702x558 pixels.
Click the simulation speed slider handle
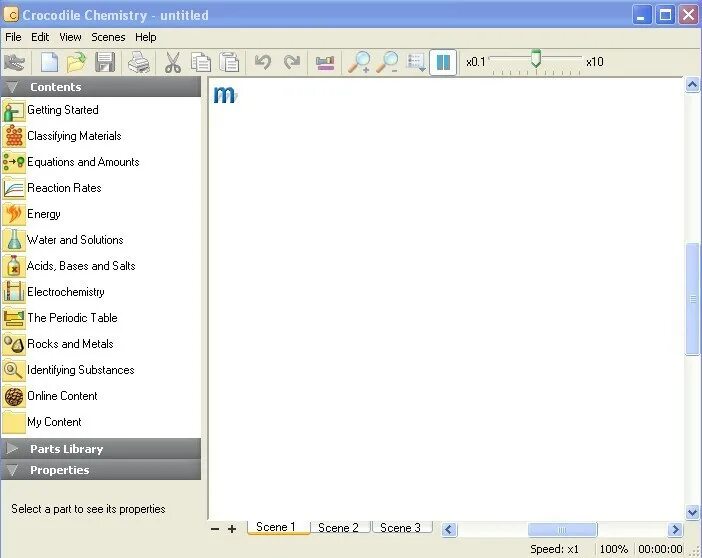point(536,59)
